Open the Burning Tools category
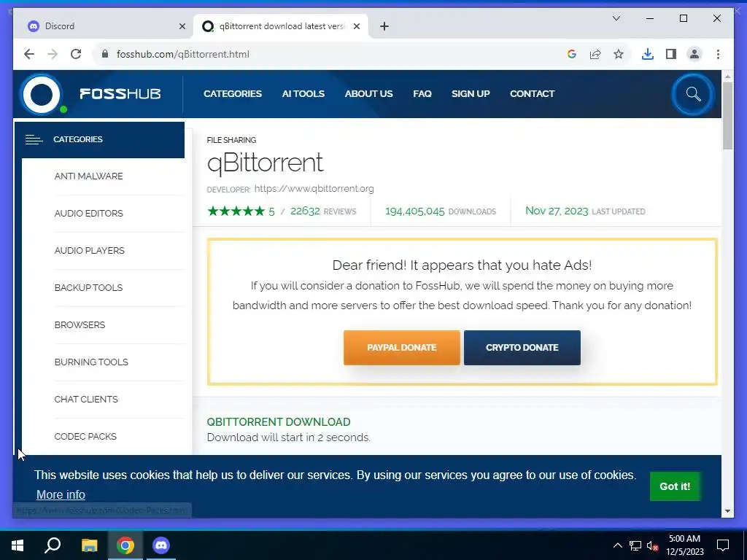 (91, 362)
